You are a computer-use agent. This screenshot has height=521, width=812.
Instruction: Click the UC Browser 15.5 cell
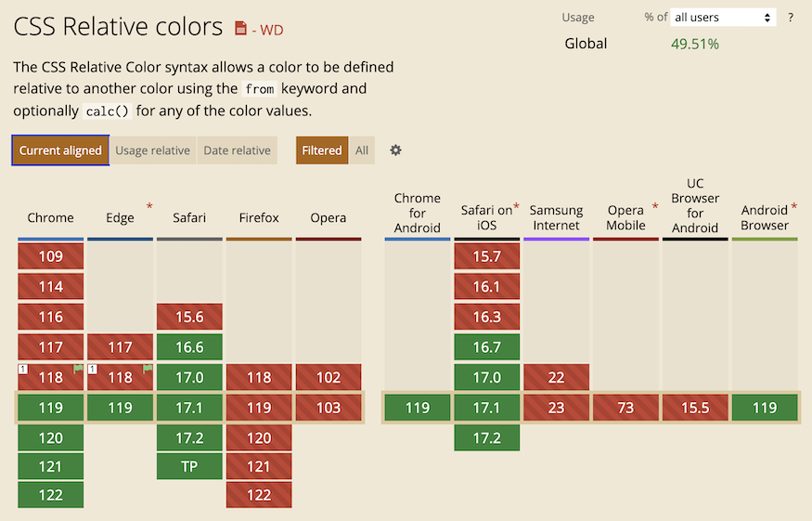pos(695,408)
